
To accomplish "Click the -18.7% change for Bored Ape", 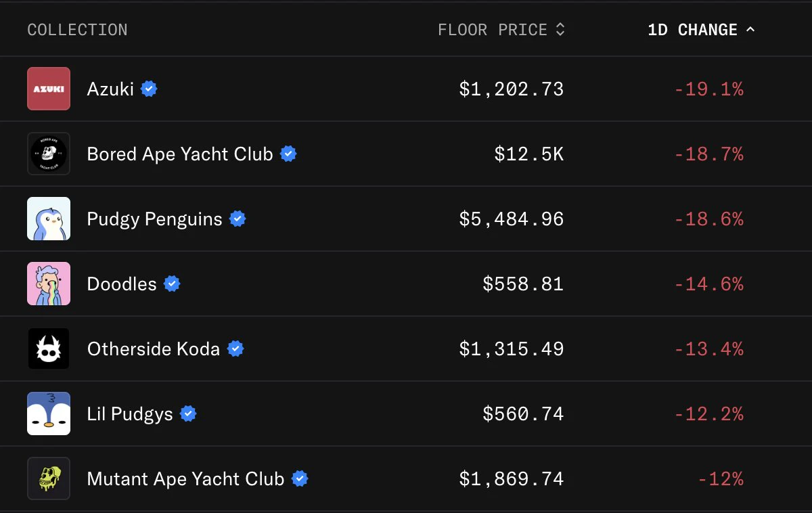I will (x=708, y=154).
